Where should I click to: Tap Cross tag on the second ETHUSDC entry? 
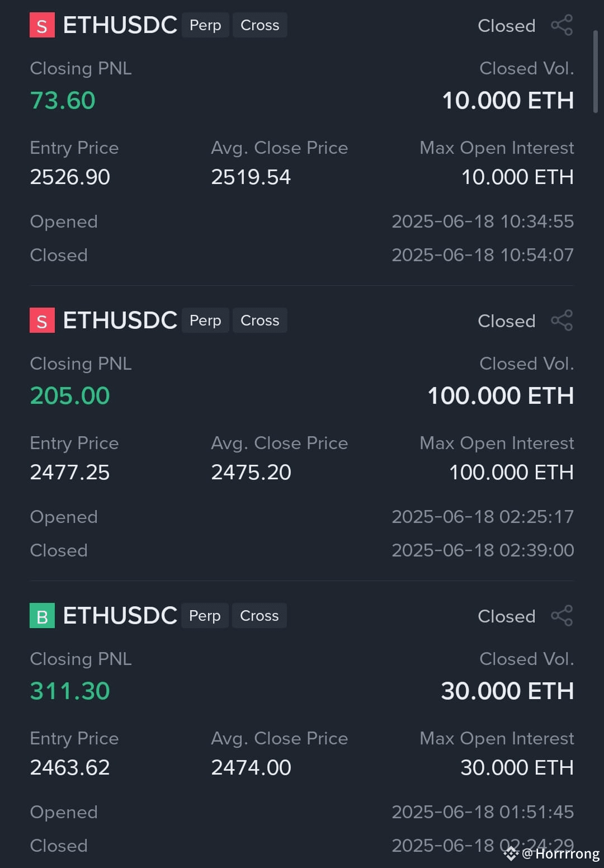pyautogui.click(x=260, y=320)
